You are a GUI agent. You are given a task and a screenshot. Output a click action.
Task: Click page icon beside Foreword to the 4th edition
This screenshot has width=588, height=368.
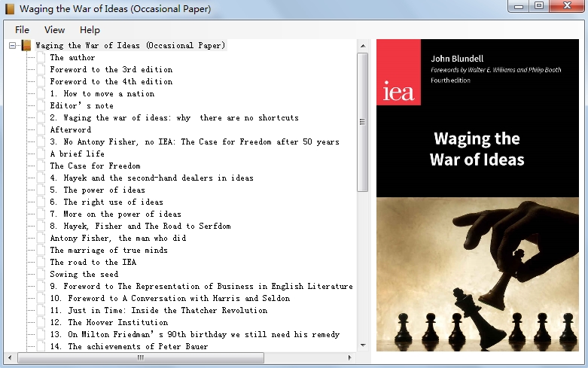tap(41, 81)
